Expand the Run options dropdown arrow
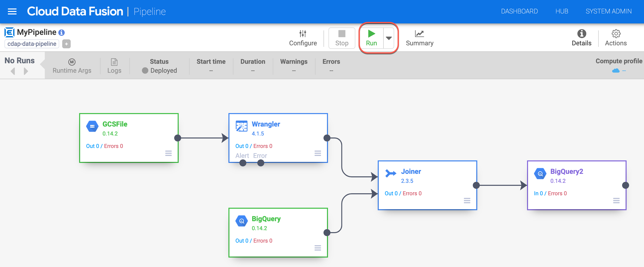644x267 pixels. click(388, 38)
